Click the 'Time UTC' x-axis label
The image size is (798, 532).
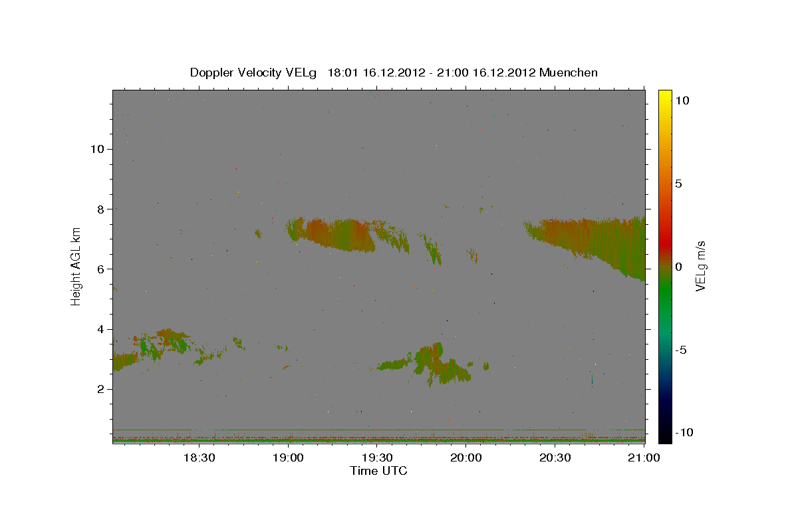(378, 471)
